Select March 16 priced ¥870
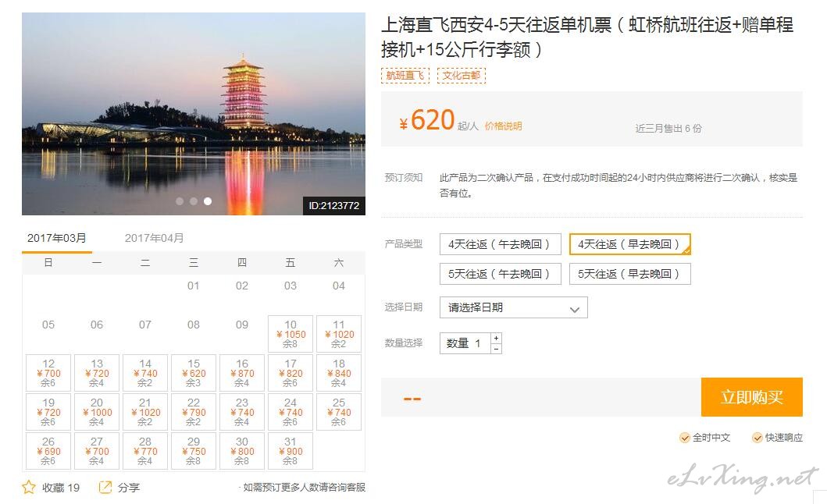The height and width of the screenshot is (504, 827). pyautogui.click(x=242, y=373)
